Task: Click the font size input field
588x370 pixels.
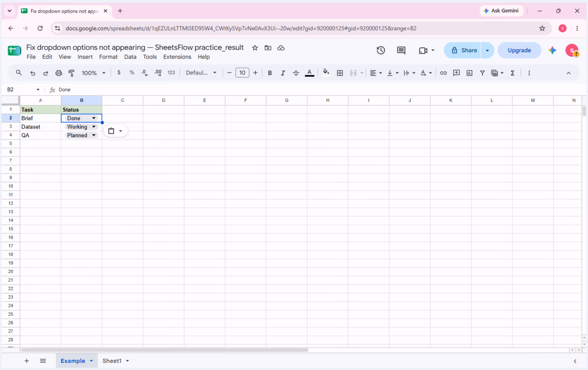Action: pos(242,73)
